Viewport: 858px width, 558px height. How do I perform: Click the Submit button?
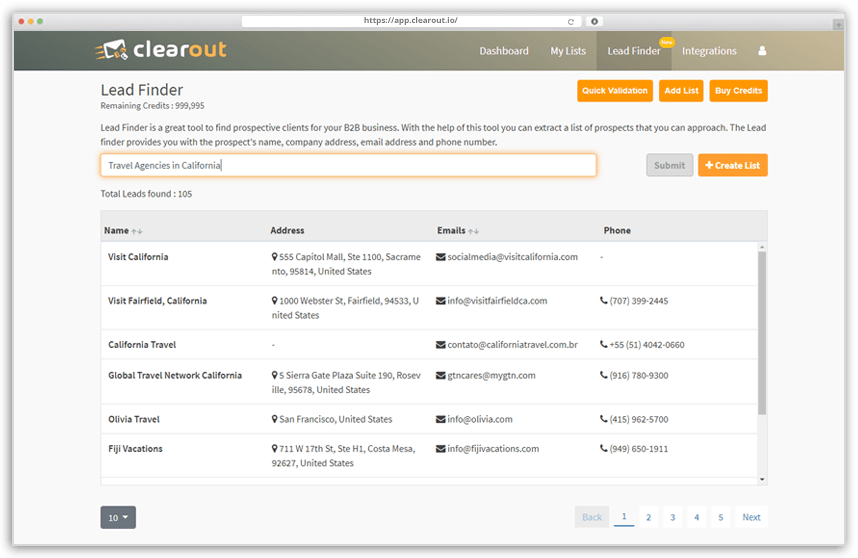point(670,165)
